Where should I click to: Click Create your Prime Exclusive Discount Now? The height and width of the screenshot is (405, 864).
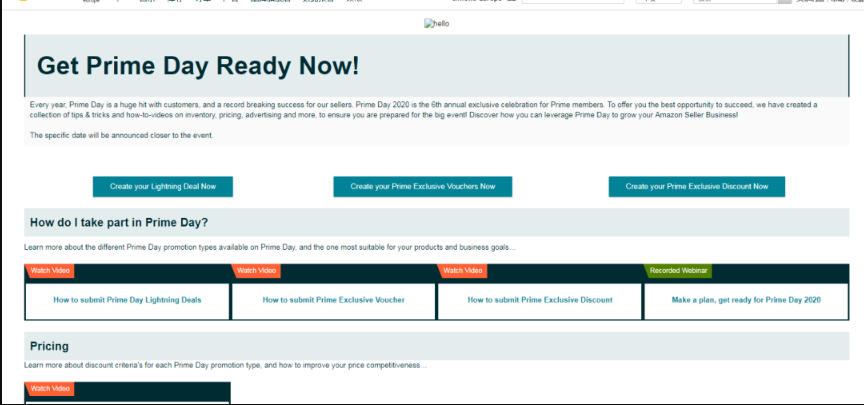click(696, 186)
